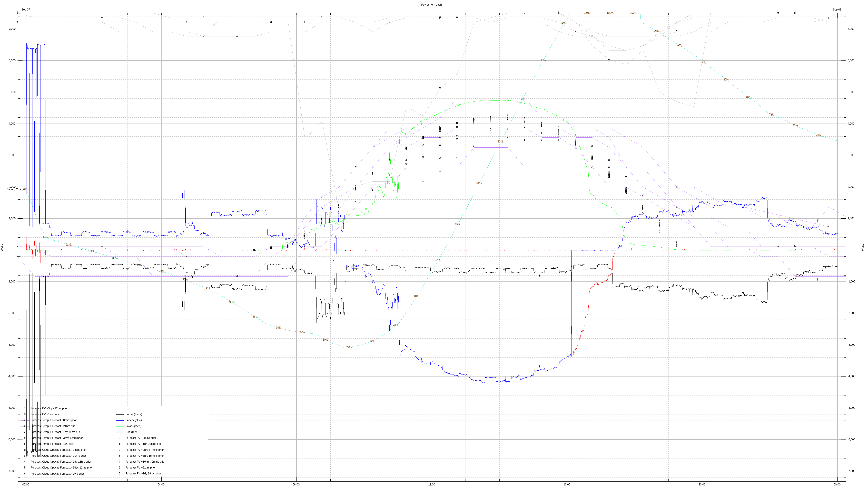Click legend entry "Forecast Temp. Forecast ~1wk prior"
The width and height of the screenshot is (868, 488).
52,444
